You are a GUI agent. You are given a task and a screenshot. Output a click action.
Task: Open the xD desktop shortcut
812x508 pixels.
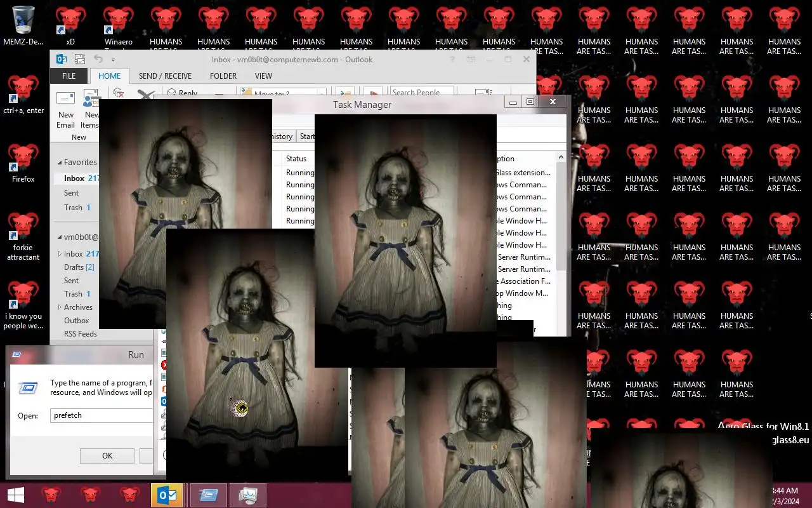pos(70,27)
